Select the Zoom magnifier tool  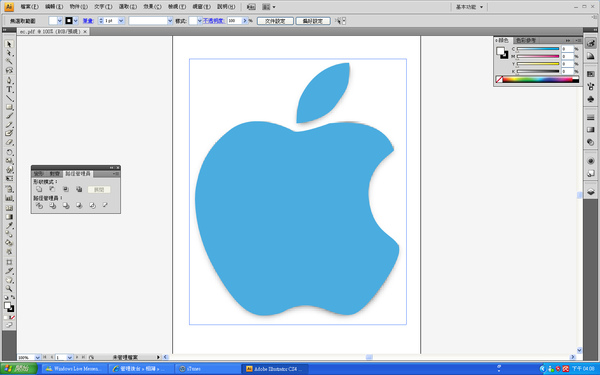(9, 288)
